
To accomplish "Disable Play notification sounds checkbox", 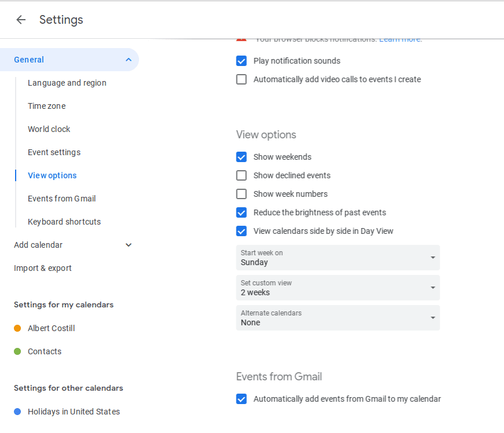I will pos(242,61).
